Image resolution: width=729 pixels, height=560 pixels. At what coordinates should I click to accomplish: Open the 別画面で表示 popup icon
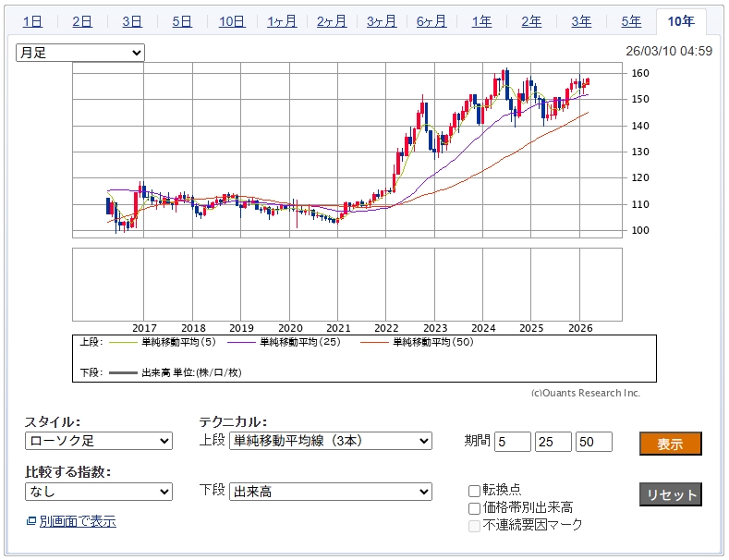31,522
